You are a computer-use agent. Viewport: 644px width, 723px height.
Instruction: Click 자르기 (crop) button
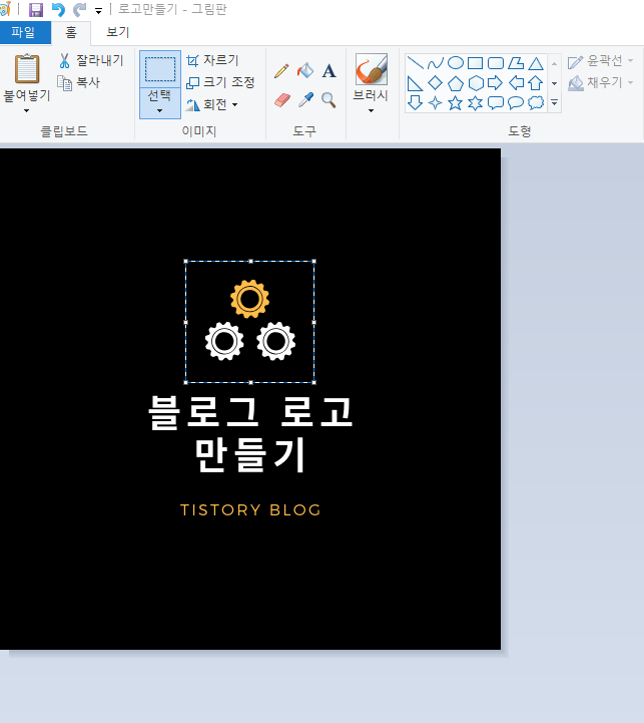click(x=212, y=60)
